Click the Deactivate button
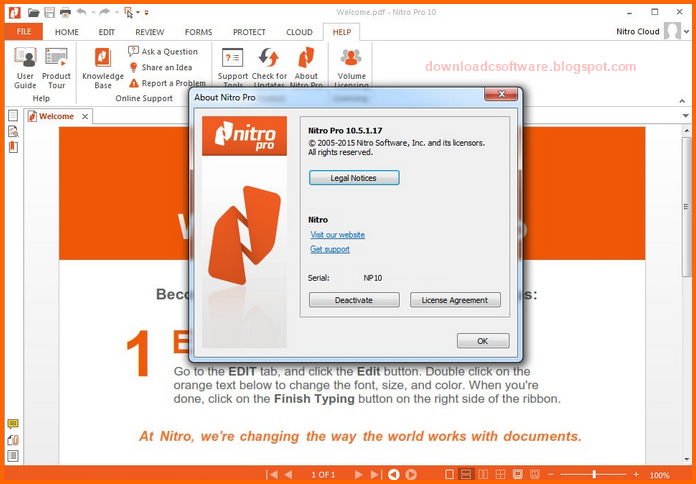Image resolution: width=696 pixels, height=484 pixels. 354,300
